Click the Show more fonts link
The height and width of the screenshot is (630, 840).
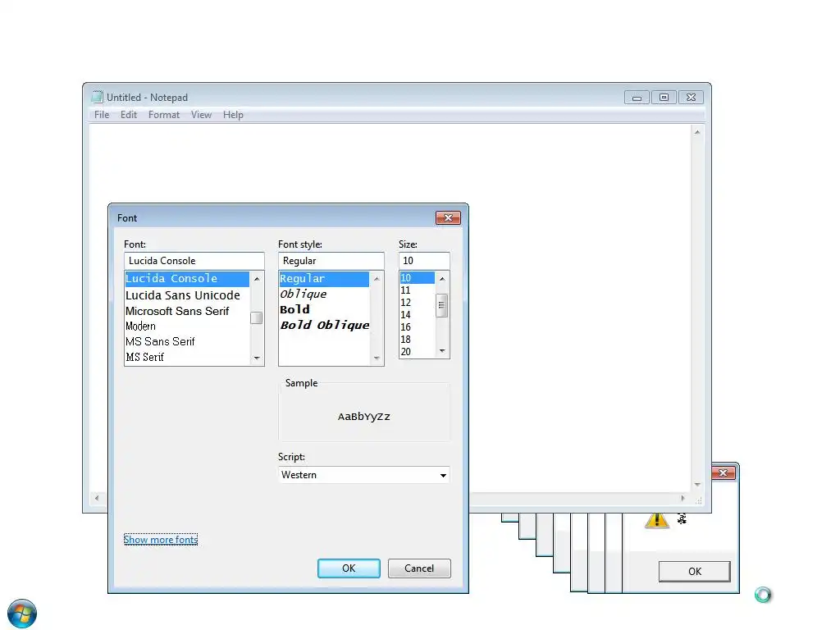[161, 540]
